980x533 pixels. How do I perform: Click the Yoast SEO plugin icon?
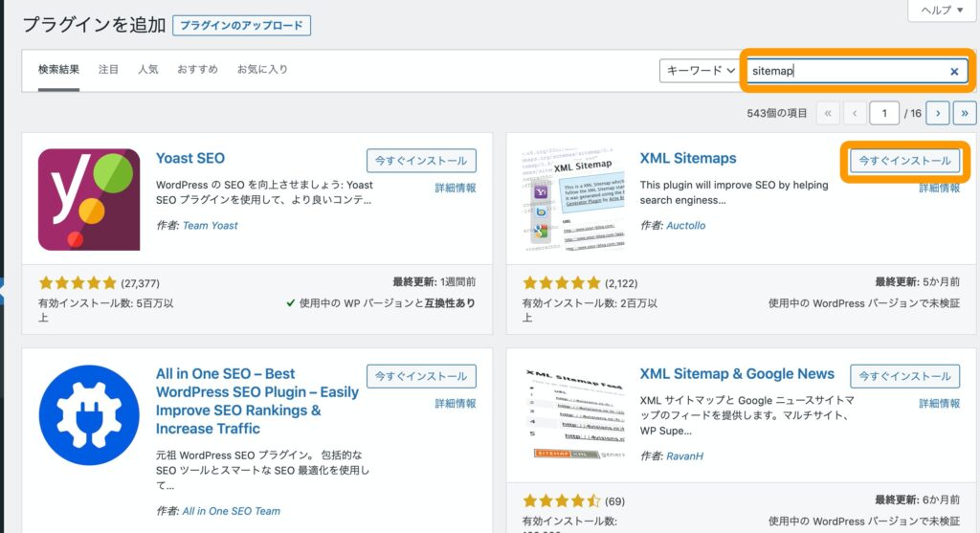[x=89, y=199]
